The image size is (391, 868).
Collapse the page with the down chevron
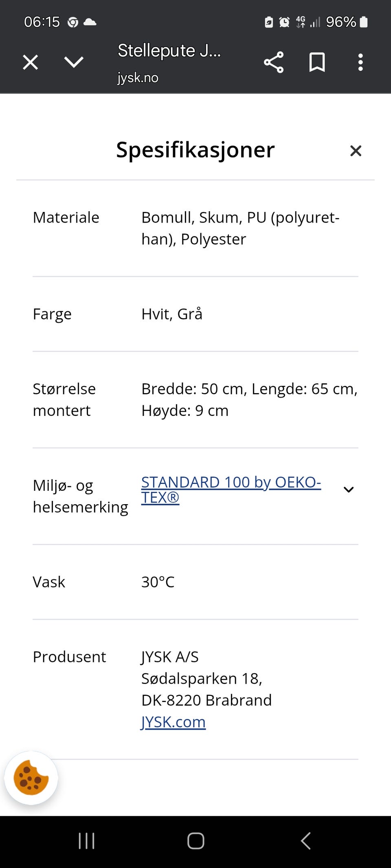click(x=73, y=62)
